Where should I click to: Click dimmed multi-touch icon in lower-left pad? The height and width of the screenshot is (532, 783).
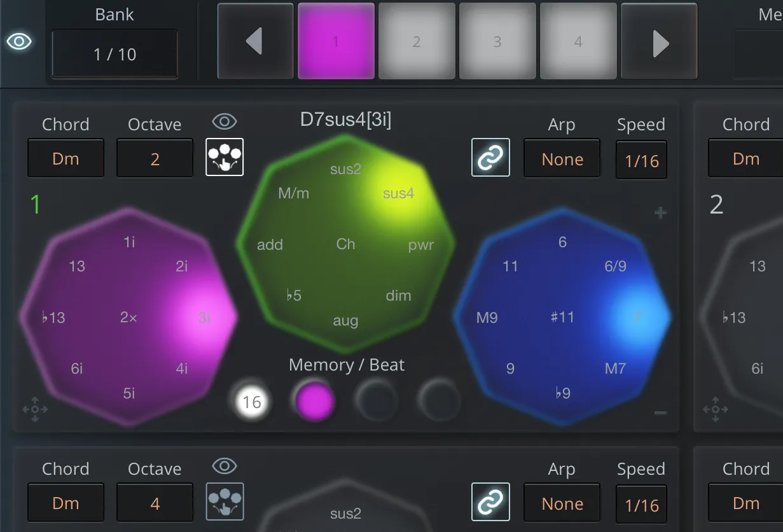pos(225,501)
